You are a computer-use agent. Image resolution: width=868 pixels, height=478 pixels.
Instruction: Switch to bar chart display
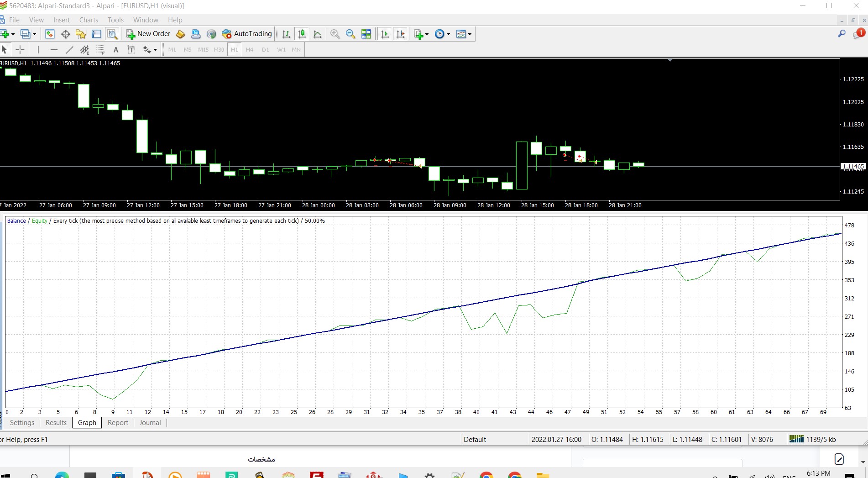click(x=286, y=34)
